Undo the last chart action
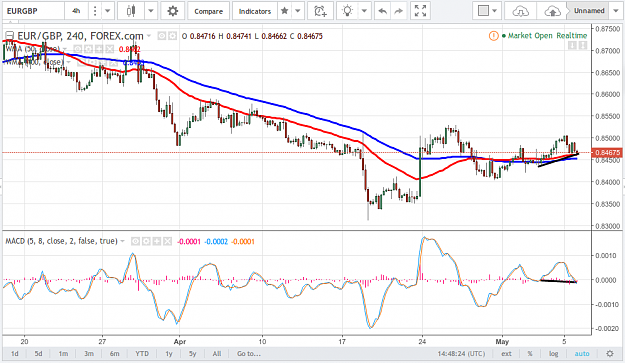 pos(383,11)
